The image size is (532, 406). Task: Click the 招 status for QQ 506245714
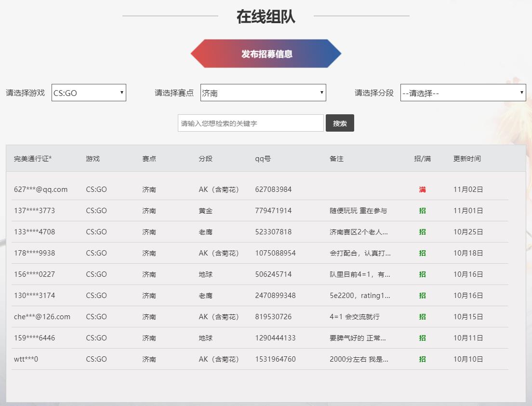423,274
